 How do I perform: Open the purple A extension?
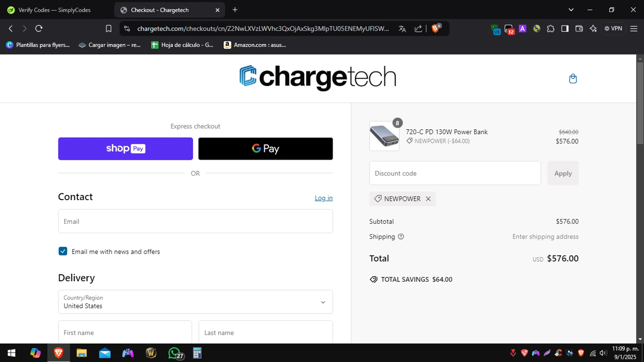[x=522, y=28]
